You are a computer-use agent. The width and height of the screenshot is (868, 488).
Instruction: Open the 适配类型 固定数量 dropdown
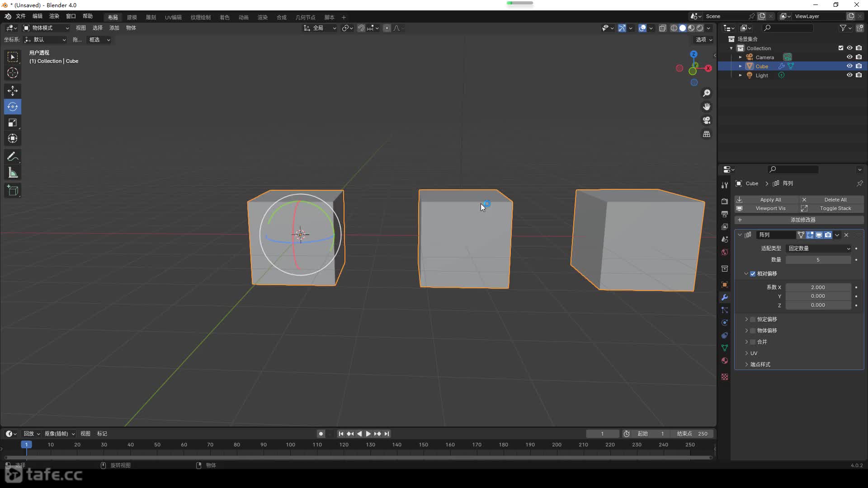click(819, 249)
